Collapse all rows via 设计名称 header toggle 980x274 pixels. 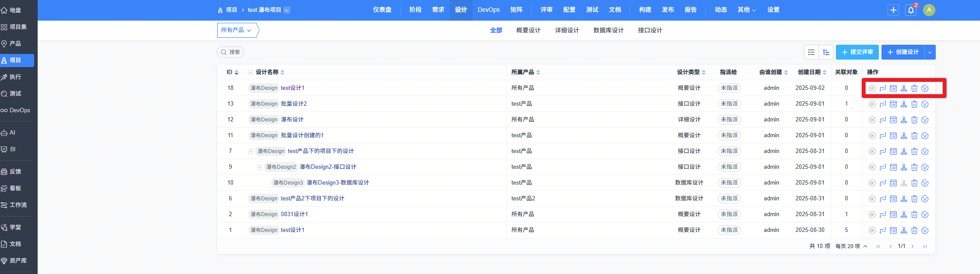point(250,72)
